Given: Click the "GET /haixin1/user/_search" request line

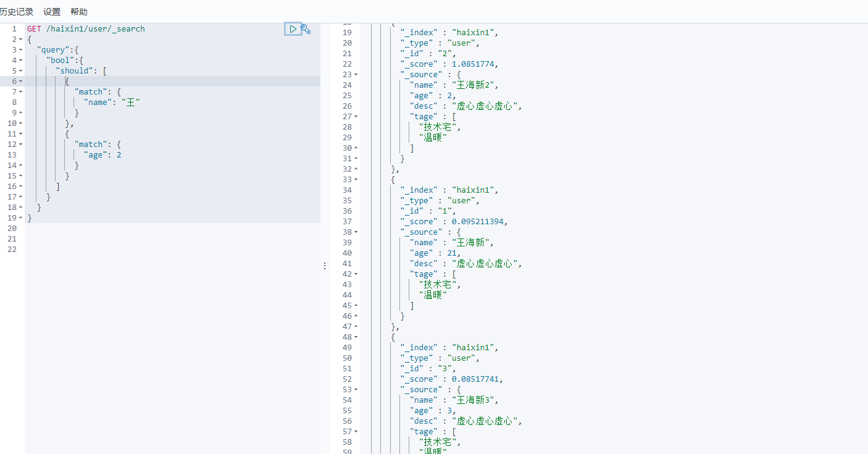Looking at the screenshot, I should (86, 29).
